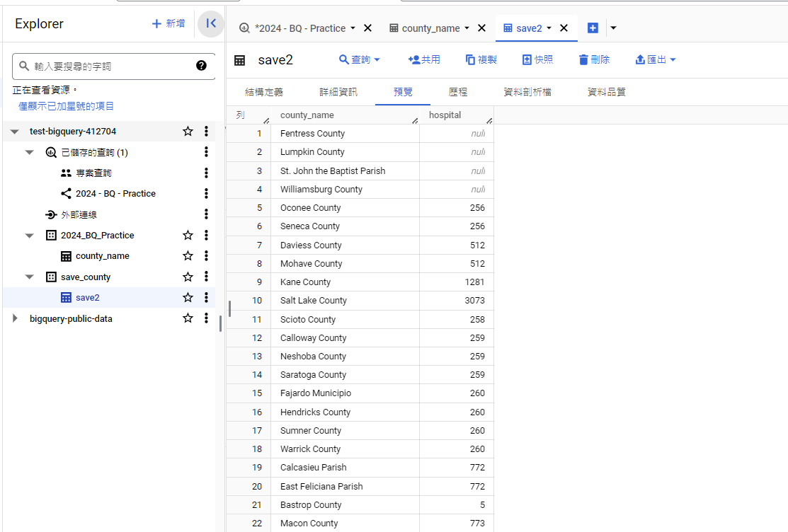
Task: Open the 匯出 export dropdown
Action: [656, 60]
